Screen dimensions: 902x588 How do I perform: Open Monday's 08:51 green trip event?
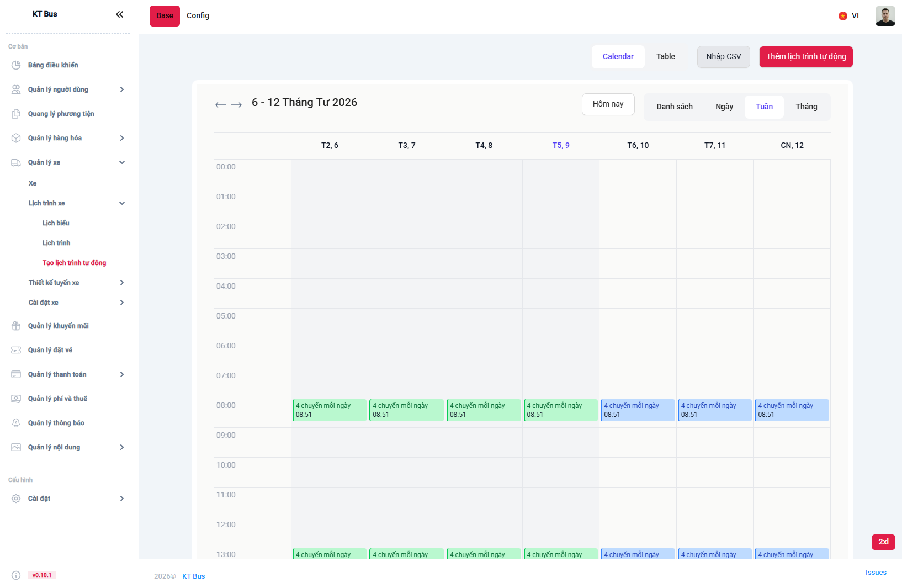[330, 410]
